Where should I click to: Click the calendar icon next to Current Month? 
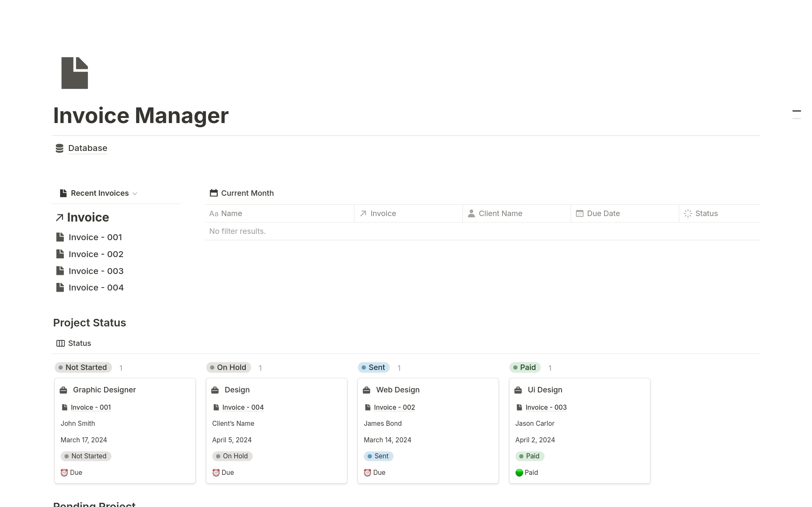(214, 192)
